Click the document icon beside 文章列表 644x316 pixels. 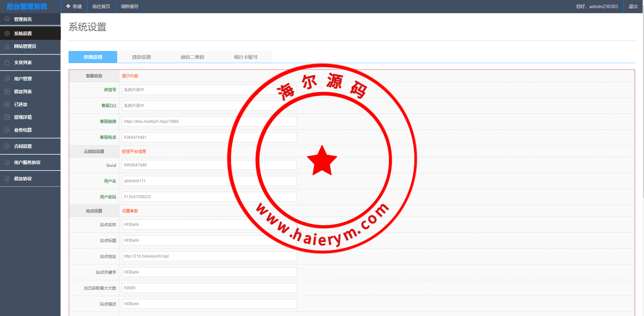click(x=7, y=62)
